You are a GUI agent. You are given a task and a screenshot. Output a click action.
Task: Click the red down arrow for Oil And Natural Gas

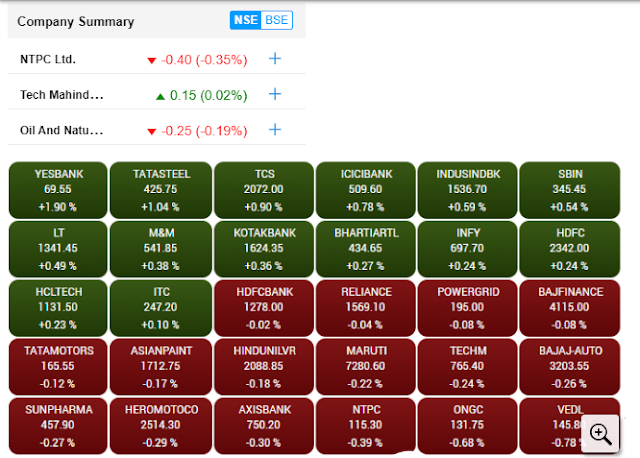(151, 131)
